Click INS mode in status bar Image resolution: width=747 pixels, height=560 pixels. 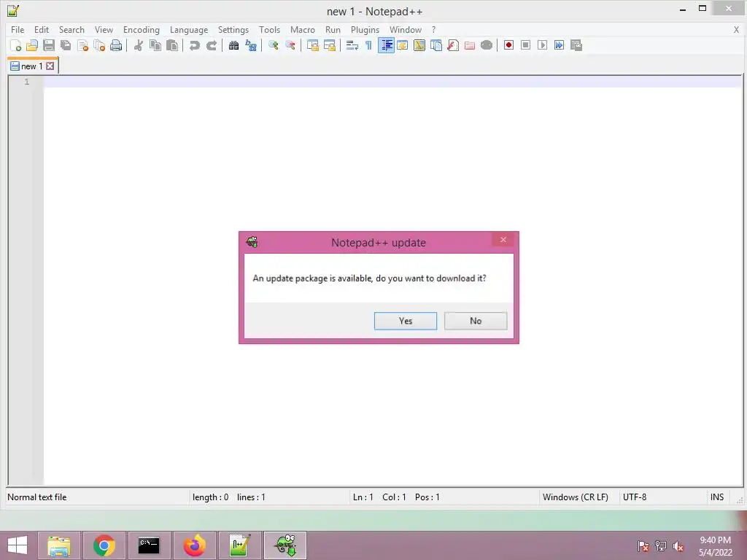tap(717, 497)
